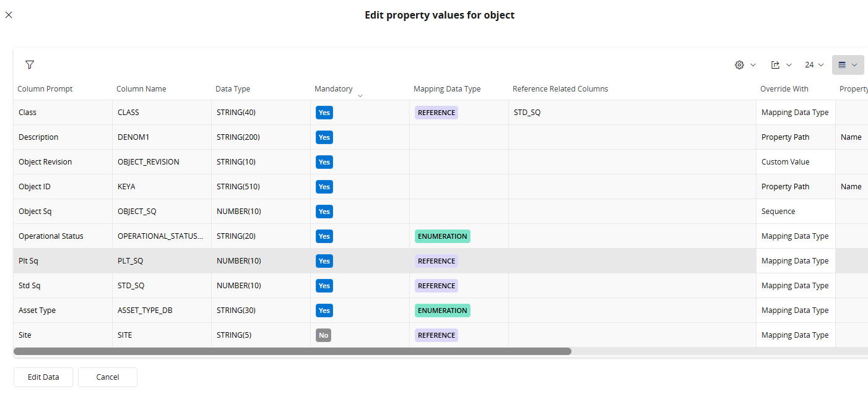Expand the chevron beside the export icon
868x394 pixels.
(x=789, y=65)
